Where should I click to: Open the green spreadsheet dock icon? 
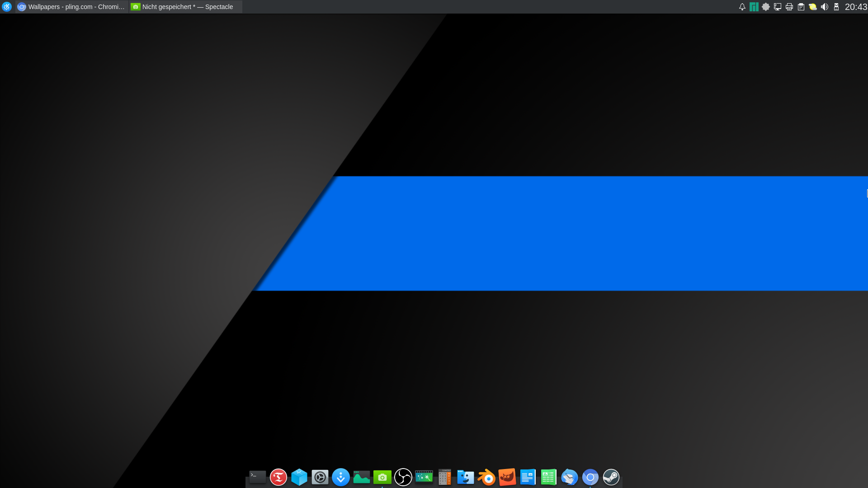[x=549, y=477]
